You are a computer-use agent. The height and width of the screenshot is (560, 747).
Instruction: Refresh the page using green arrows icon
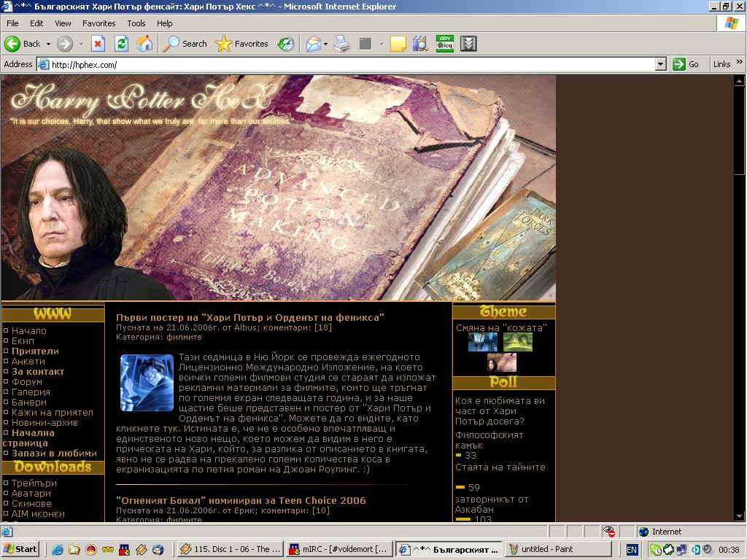pos(122,44)
